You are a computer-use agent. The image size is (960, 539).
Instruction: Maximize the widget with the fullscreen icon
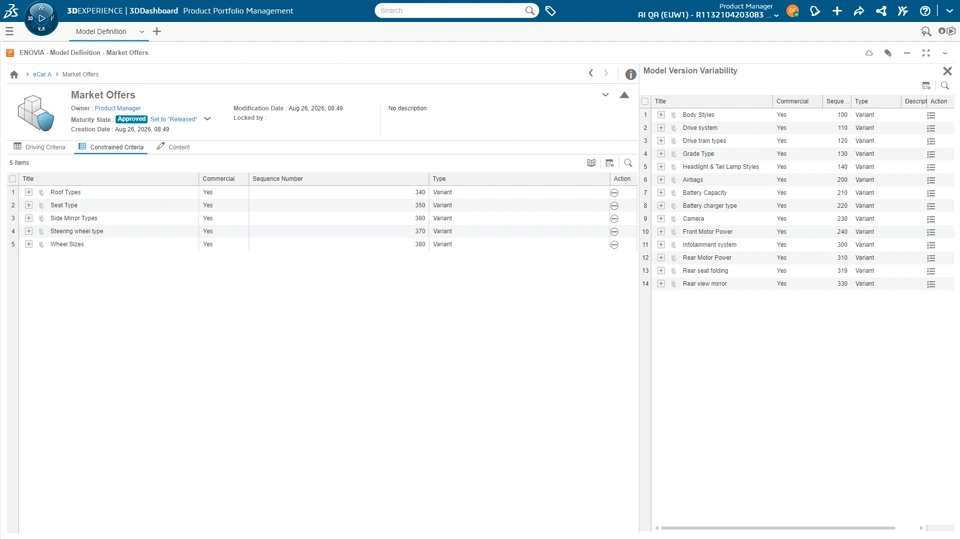pyautogui.click(x=926, y=53)
